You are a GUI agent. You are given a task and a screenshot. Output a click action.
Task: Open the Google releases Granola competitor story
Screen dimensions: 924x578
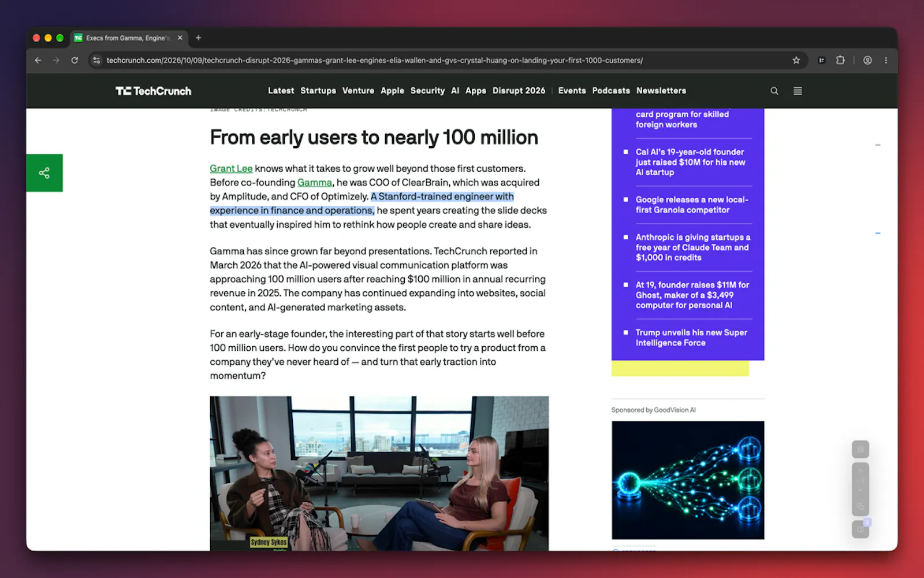(692, 205)
